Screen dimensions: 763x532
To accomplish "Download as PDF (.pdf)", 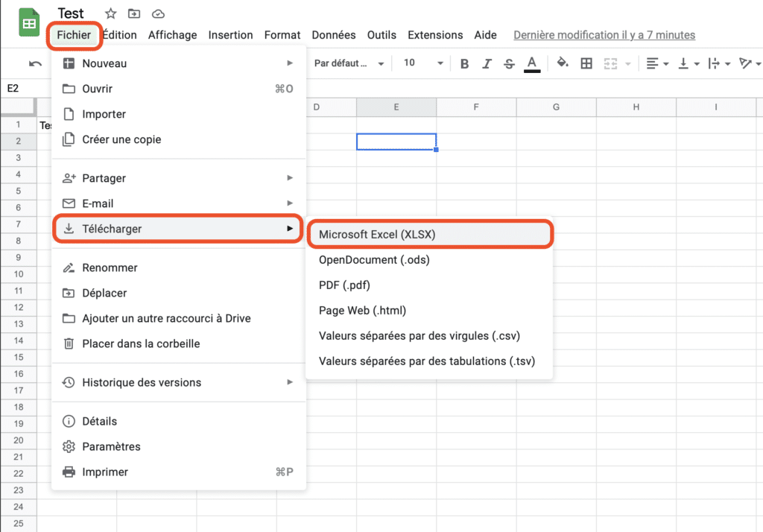I will pos(429,285).
